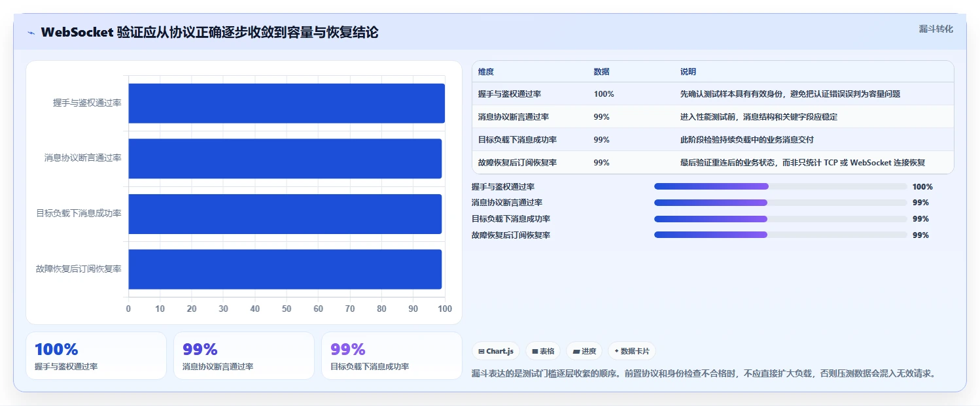Select the 握手与鉴权通过率 table row name

pyautogui.click(x=510, y=94)
